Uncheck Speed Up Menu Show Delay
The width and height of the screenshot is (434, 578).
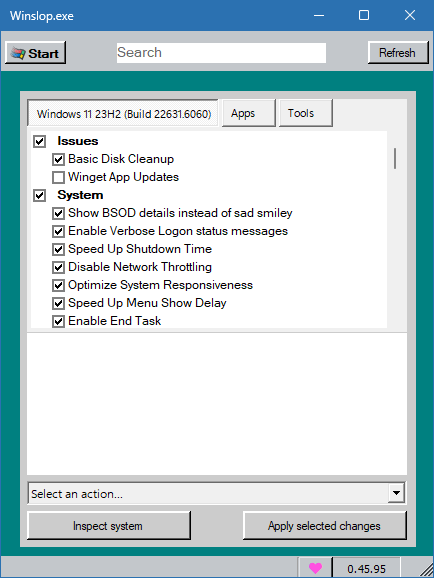tap(58, 303)
